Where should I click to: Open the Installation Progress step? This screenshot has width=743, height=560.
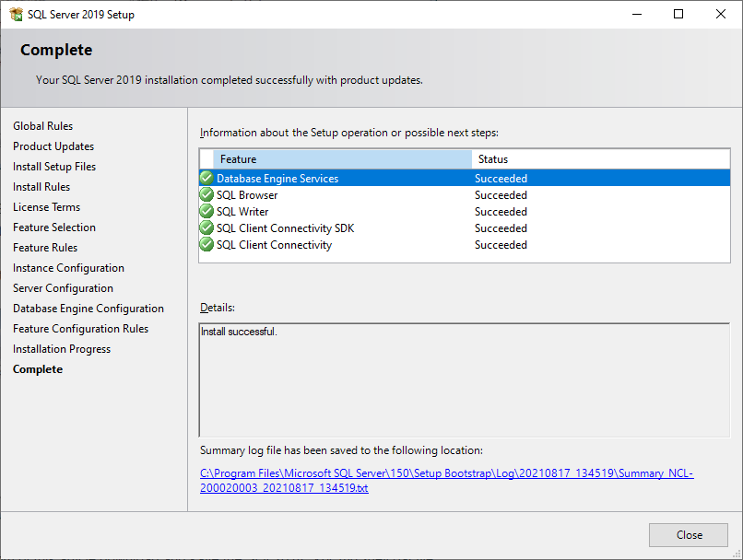pyautogui.click(x=62, y=348)
